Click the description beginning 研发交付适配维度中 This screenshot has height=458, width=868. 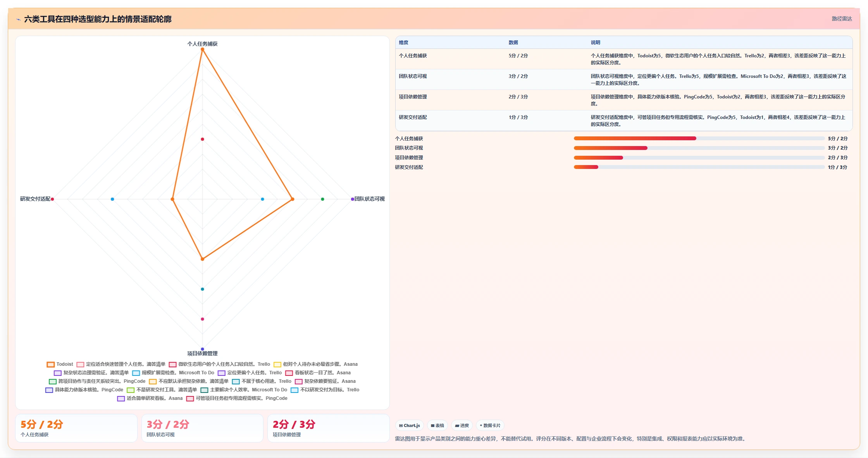point(718,121)
